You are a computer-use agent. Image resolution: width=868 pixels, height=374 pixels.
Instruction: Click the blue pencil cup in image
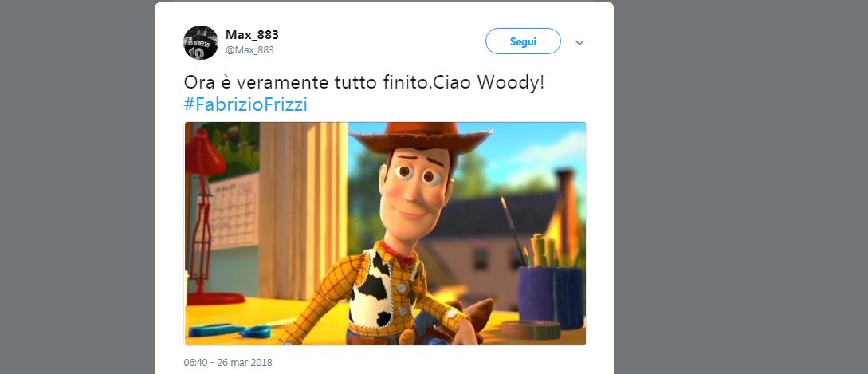551,297
